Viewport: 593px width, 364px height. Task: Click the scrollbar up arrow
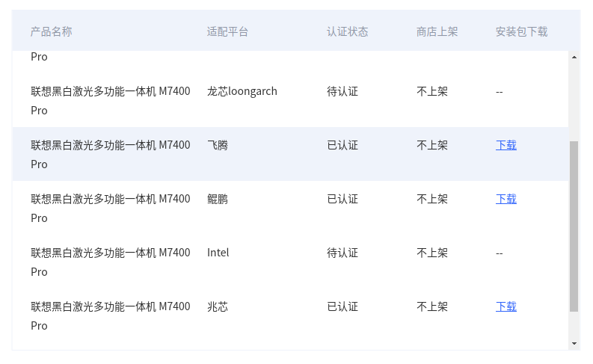coord(574,58)
